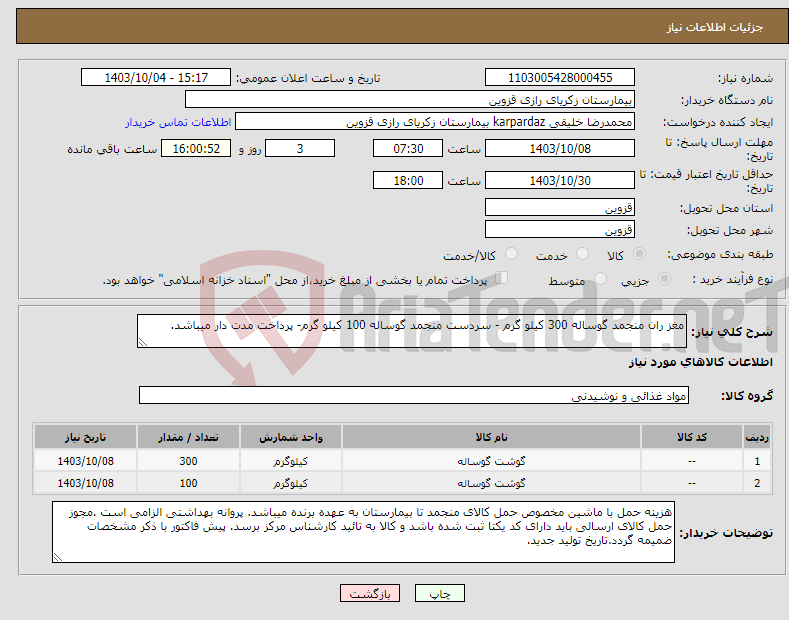This screenshot has height=620, width=789.
Task: Click the price validity date 1403/10/30 field
Action: (x=560, y=180)
